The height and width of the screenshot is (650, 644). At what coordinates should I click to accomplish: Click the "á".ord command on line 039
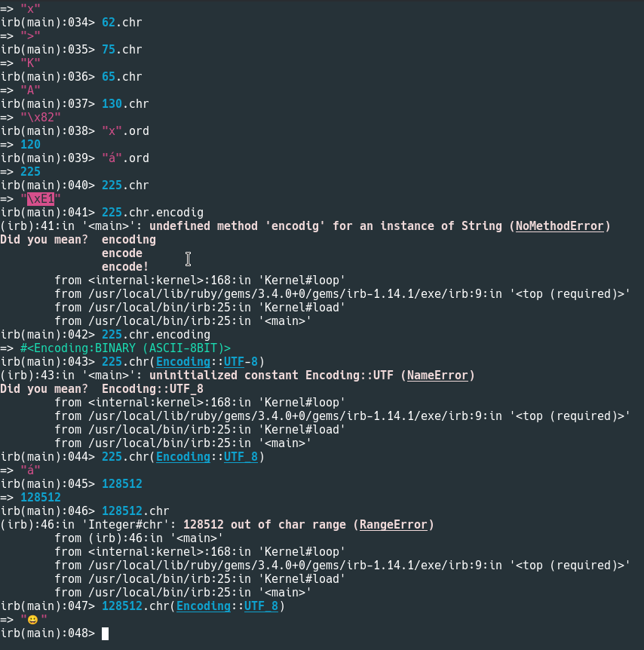125,158
